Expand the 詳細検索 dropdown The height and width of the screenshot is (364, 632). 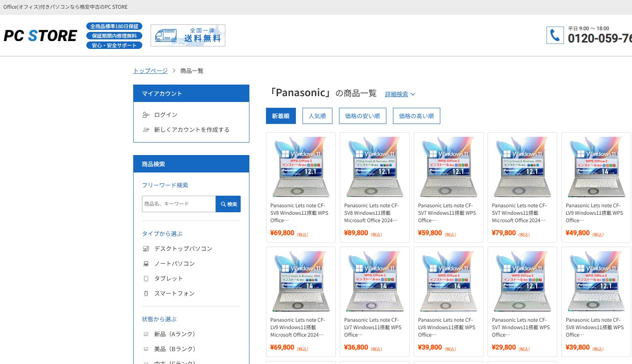400,94
